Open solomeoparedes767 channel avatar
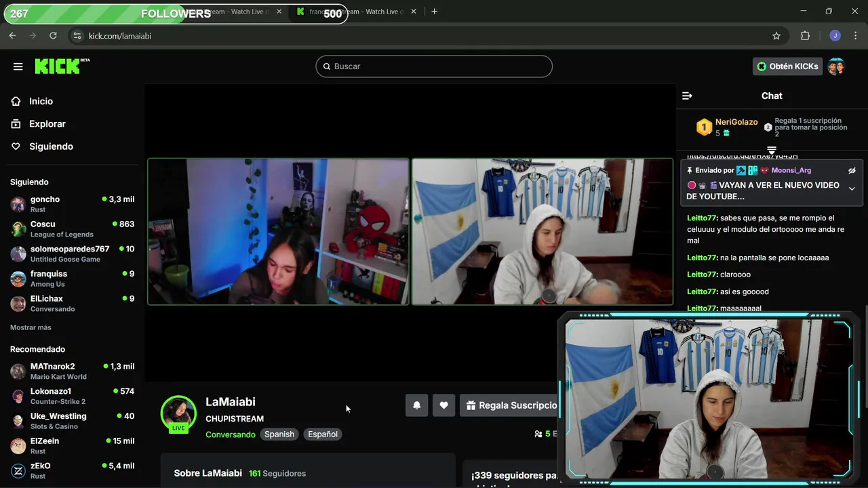This screenshot has width=868, height=488. pyautogui.click(x=18, y=253)
